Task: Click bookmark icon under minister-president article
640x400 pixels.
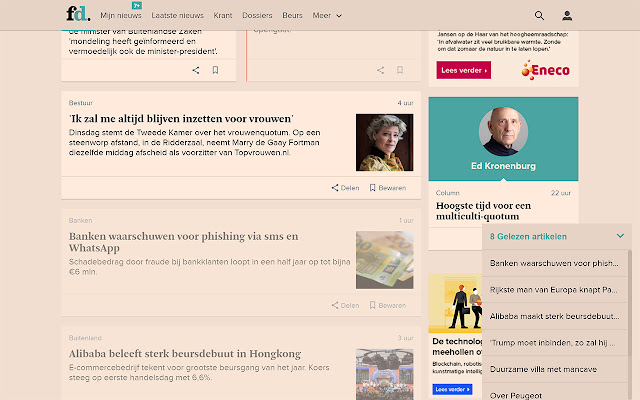Action: coord(215,70)
